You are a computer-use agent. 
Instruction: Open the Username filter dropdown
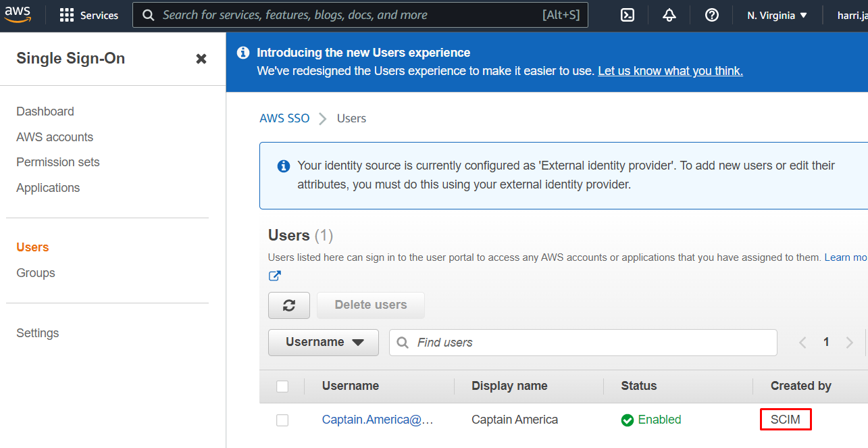tap(324, 343)
